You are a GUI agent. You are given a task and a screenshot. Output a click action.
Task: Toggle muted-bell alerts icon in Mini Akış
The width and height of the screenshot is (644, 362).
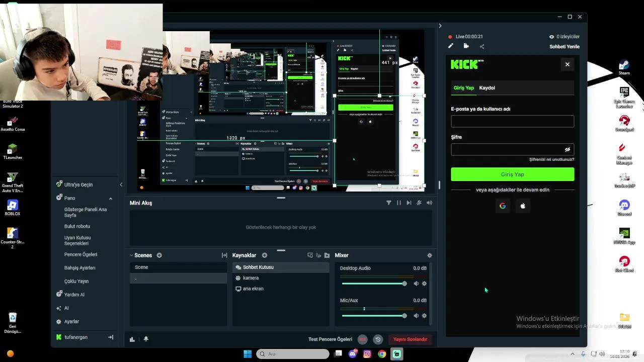tap(419, 203)
